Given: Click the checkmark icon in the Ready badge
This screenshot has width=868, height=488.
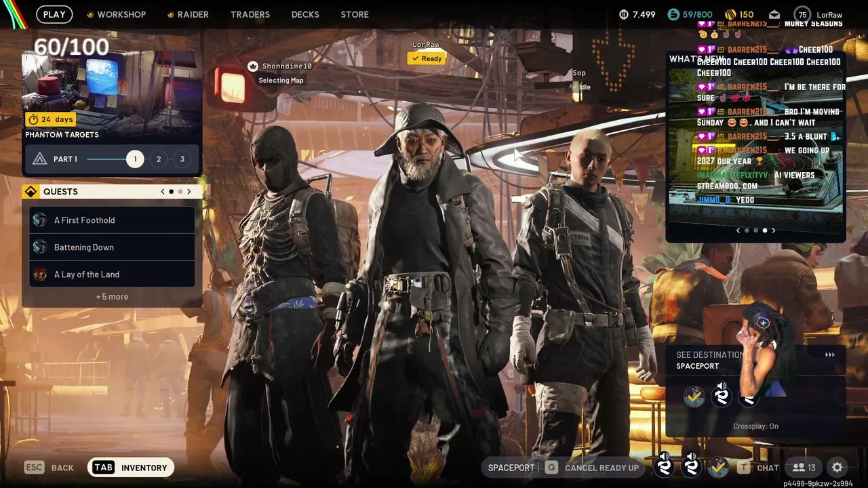Looking at the screenshot, I should click(415, 59).
